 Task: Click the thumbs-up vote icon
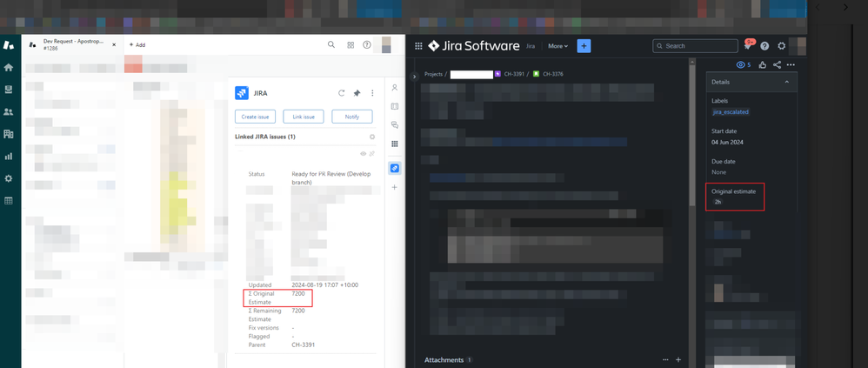pyautogui.click(x=763, y=65)
